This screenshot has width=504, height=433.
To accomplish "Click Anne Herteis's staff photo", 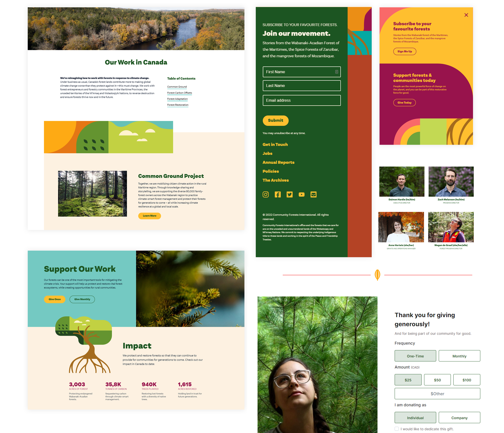I will pos(401,227).
